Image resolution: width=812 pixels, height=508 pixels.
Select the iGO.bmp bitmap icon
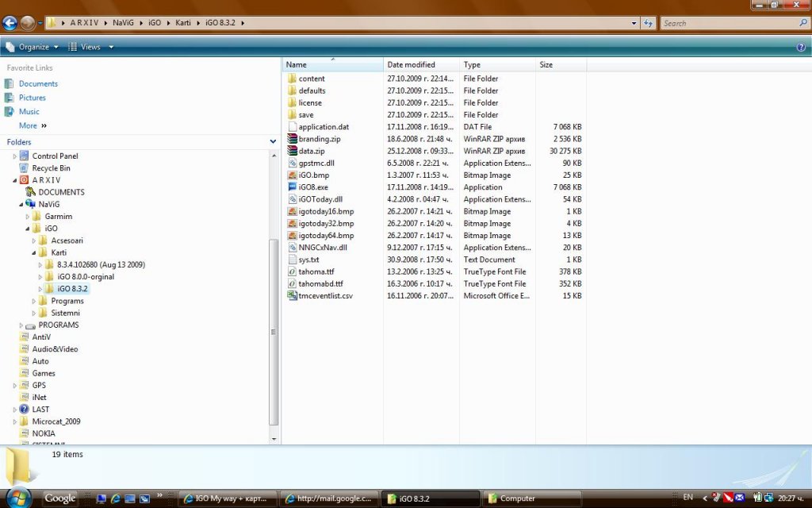click(292, 175)
